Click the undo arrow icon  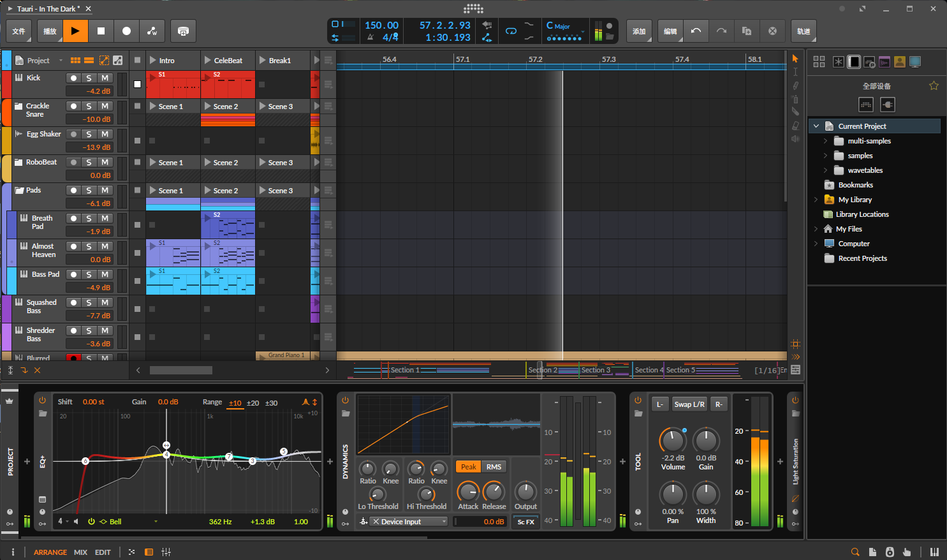[696, 31]
